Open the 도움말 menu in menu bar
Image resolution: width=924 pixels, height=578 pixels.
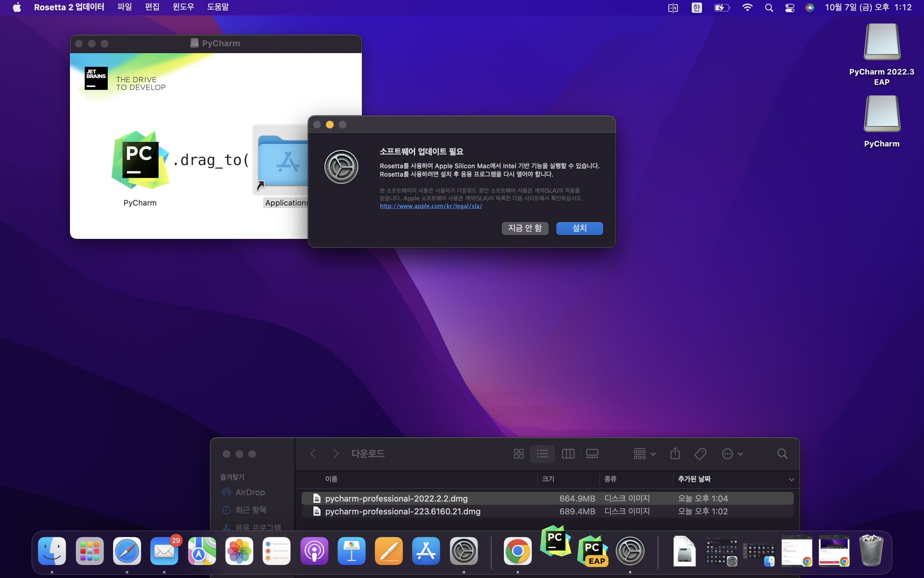tap(218, 7)
